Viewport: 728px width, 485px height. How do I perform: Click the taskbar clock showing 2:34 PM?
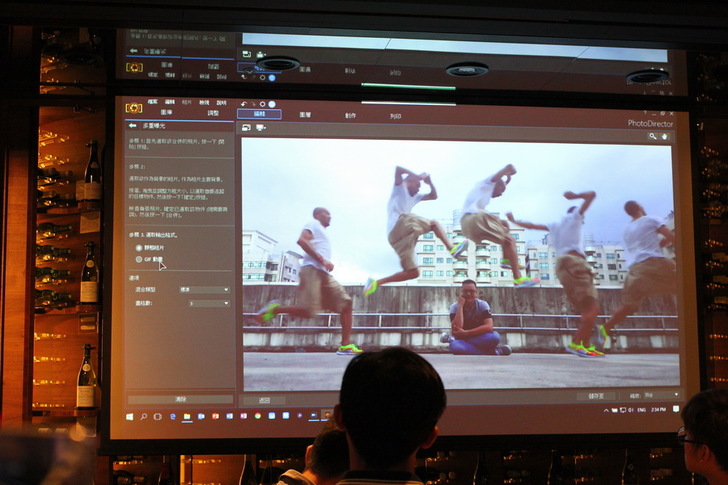(658, 409)
